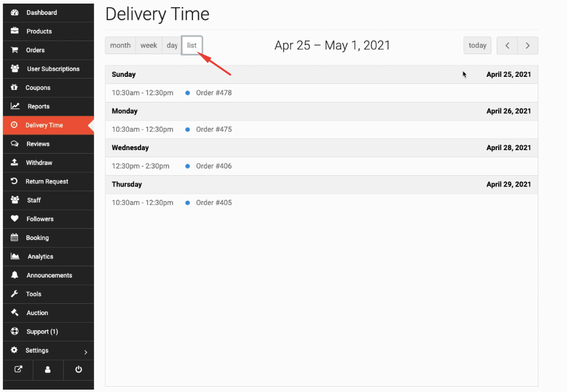Click the 12:30pm - 2:30pm time slot
Screen dimensions: 567x392
click(x=141, y=166)
